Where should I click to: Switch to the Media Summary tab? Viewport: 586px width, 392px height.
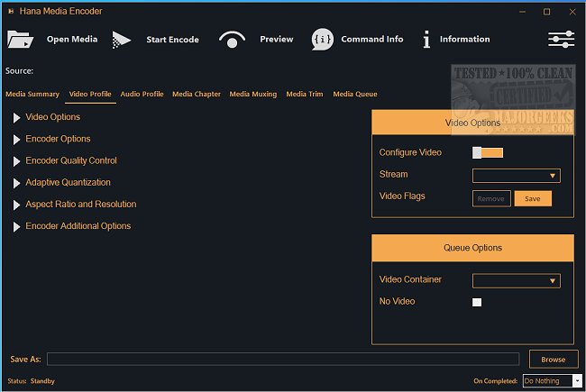[32, 94]
